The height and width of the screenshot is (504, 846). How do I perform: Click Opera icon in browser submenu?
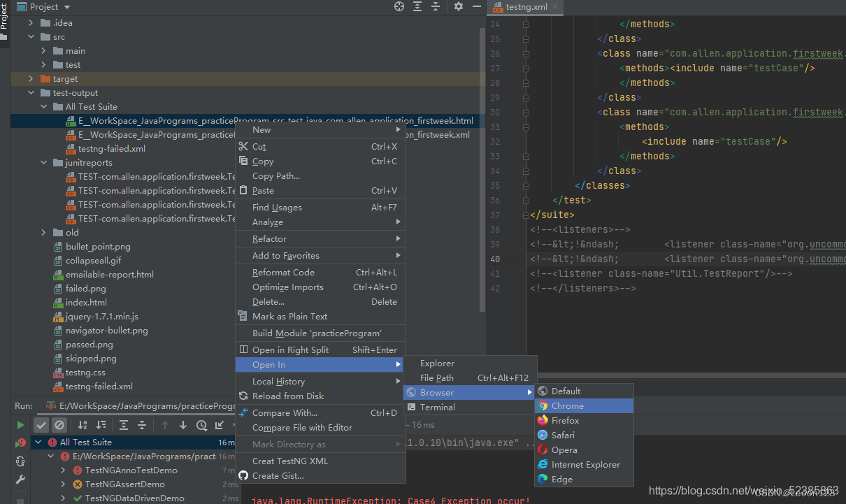coord(543,450)
